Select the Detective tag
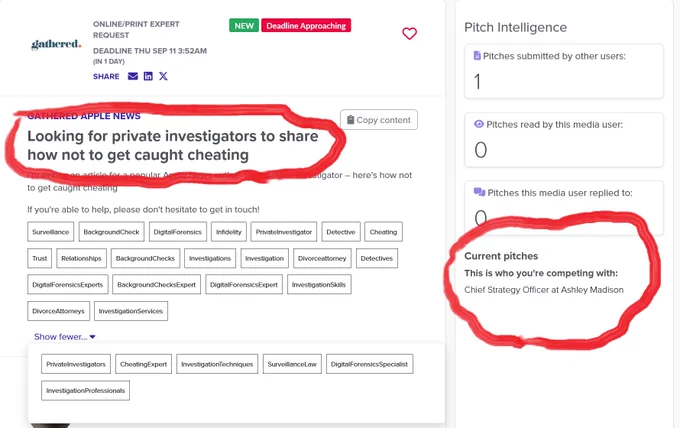 click(x=341, y=232)
